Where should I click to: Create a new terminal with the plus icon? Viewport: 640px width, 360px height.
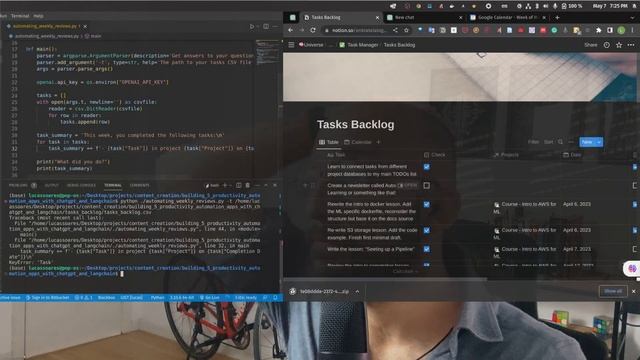click(224, 185)
